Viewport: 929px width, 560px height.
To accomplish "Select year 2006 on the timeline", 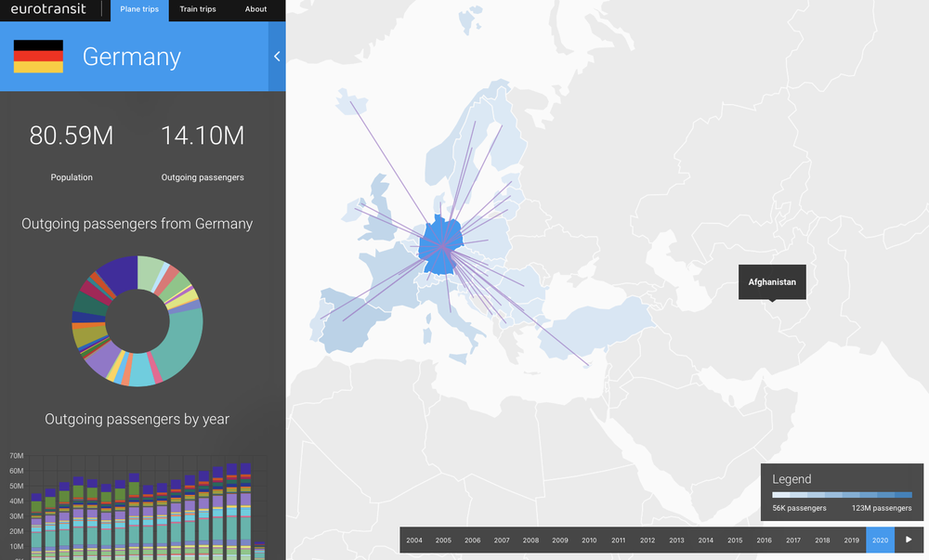I will point(472,540).
